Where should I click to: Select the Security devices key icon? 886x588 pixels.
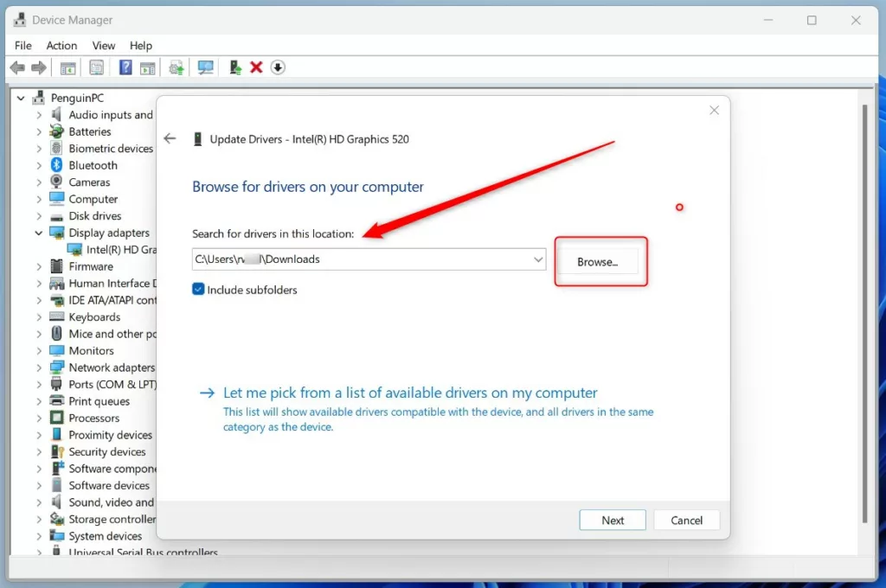57,451
